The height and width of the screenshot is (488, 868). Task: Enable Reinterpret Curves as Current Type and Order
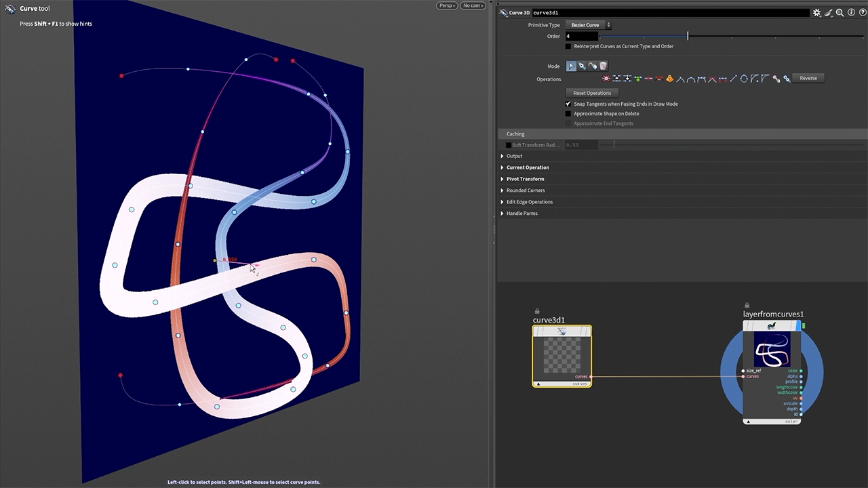(568, 46)
